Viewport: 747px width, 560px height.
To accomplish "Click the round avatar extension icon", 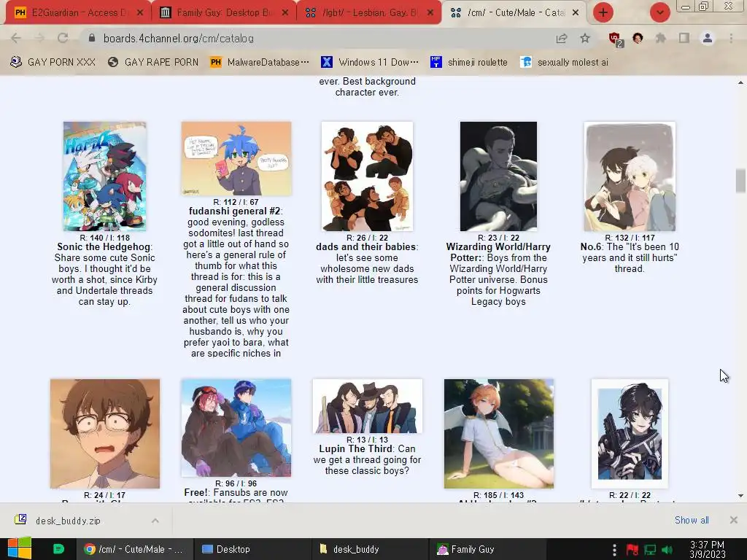I will [638, 38].
